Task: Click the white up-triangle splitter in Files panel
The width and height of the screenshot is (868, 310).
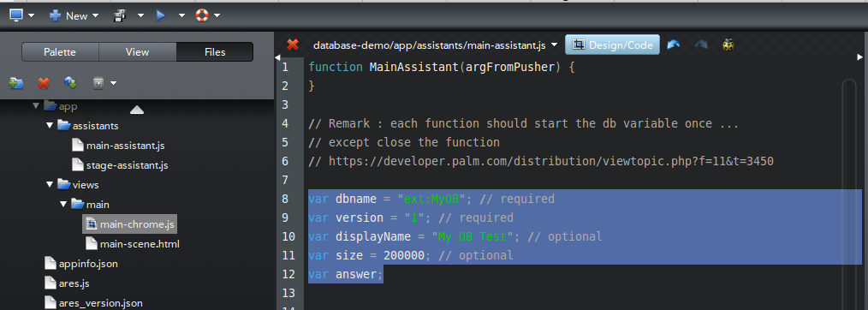Action: point(137,110)
